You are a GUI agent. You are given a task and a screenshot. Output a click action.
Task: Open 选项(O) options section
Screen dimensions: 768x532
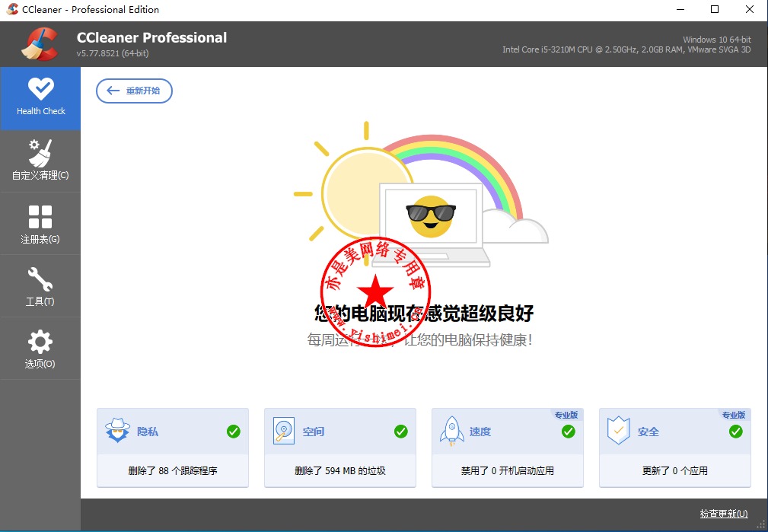40,349
